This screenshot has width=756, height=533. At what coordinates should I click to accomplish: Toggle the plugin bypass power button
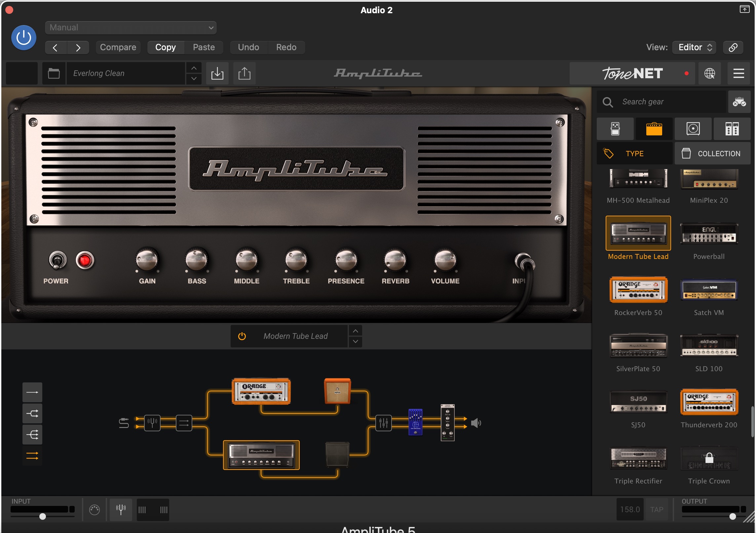[24, 38]
